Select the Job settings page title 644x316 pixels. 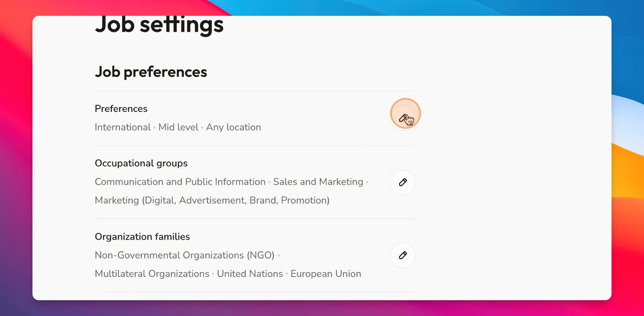click(x=159, y=24)
